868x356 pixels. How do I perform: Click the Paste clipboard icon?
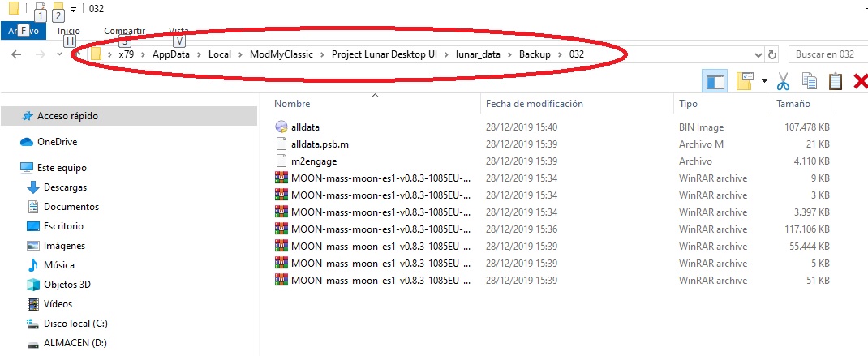pos(836,81)
